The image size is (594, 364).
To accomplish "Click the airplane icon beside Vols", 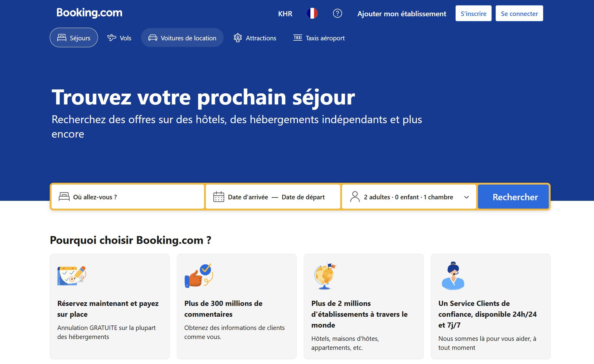I will 112,38.
